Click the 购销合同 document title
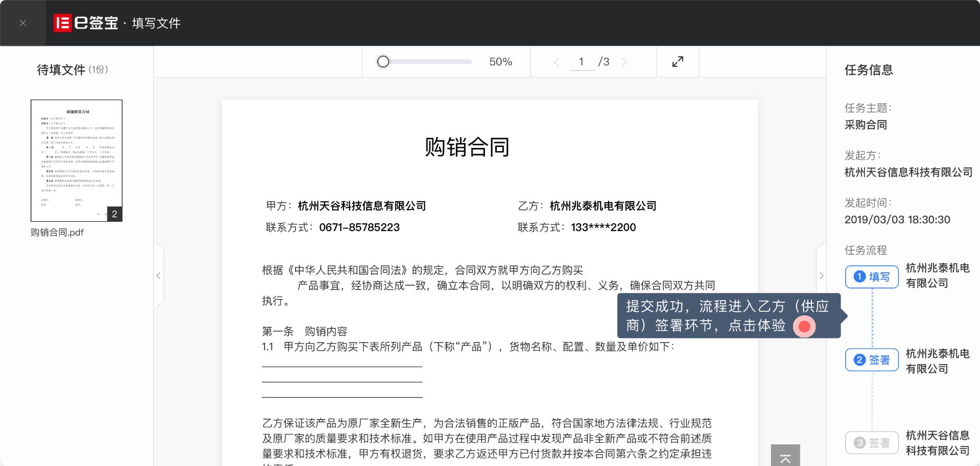Screen dimensions: 980x466 point(467,147)
